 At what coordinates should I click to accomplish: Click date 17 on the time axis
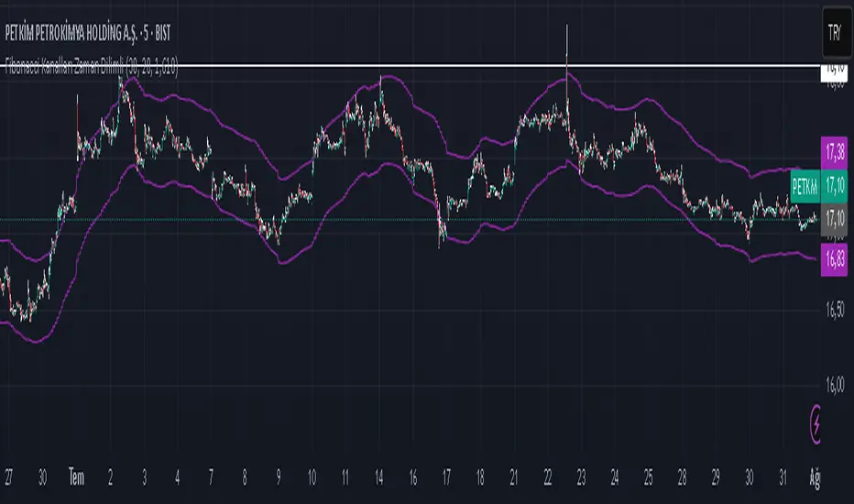(x=446, y=477)
